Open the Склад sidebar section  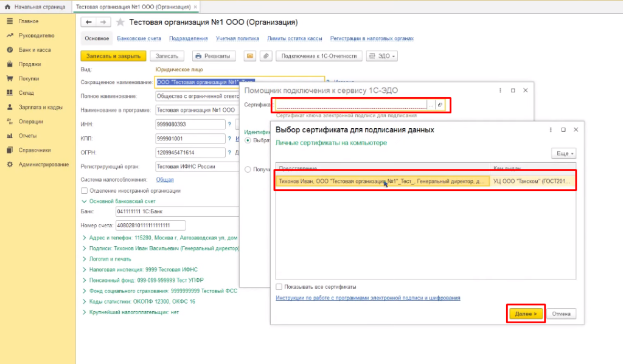[26, 92]
